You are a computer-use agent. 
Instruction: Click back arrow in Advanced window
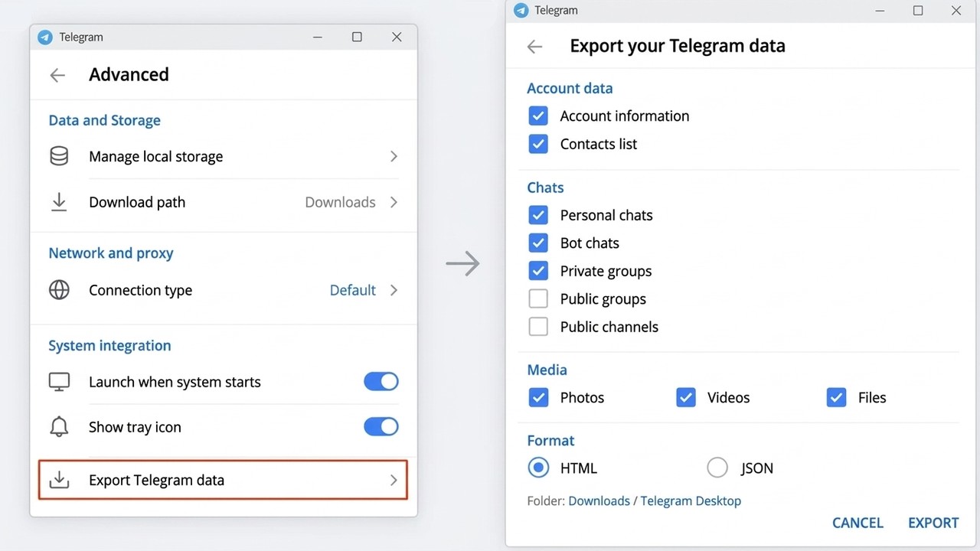(x=57, y=75)
